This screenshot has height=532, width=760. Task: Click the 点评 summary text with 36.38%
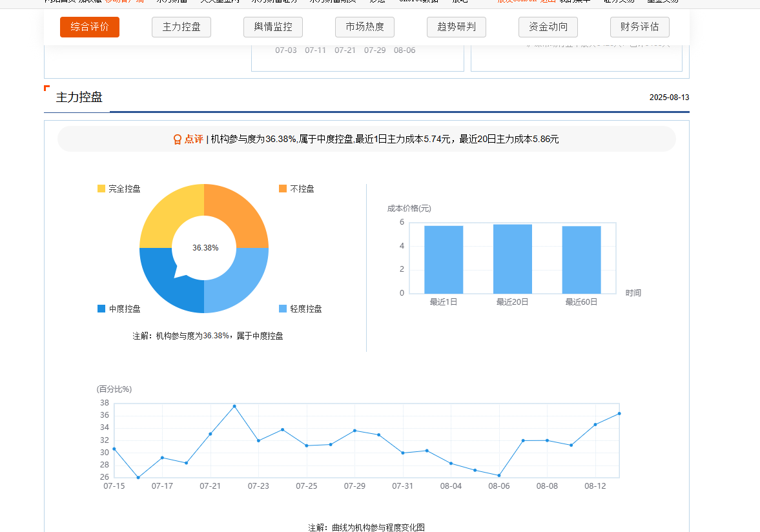point(385,139)
